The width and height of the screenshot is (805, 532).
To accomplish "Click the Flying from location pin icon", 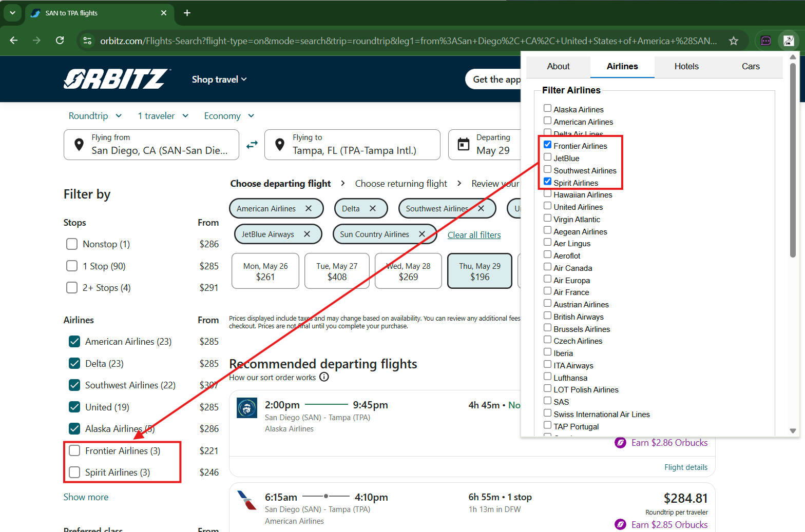I will 79,145.
